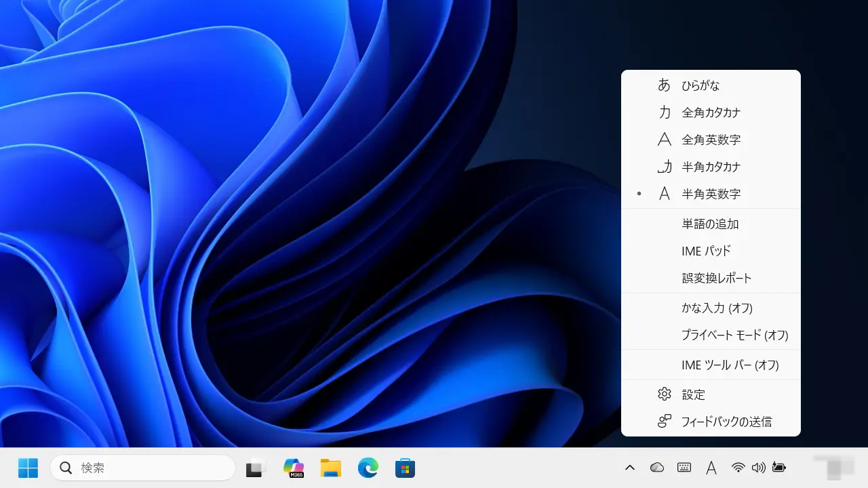Launch the Microsoft 365 Copilot app

click(294, 468)
